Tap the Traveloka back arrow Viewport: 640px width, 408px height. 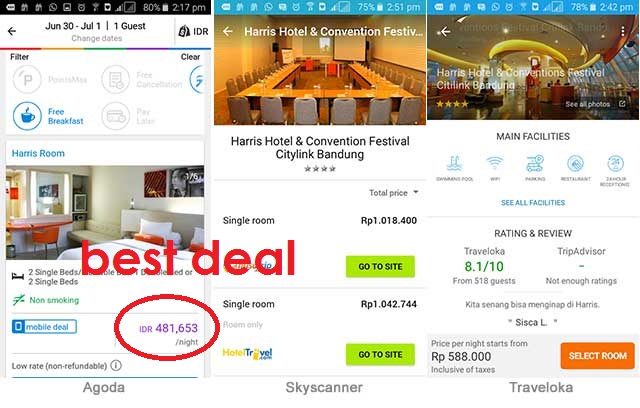pyautogui.click(x=445, y=31)
